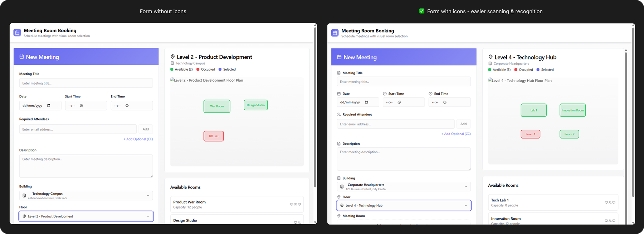Click location pin icon beside Level 4 heading
The image size is (644, 234).
click(x=491, y=57)
